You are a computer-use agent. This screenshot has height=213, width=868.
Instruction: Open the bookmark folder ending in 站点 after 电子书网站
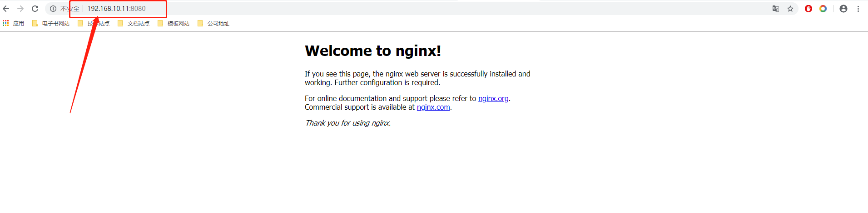pos(94,23)
